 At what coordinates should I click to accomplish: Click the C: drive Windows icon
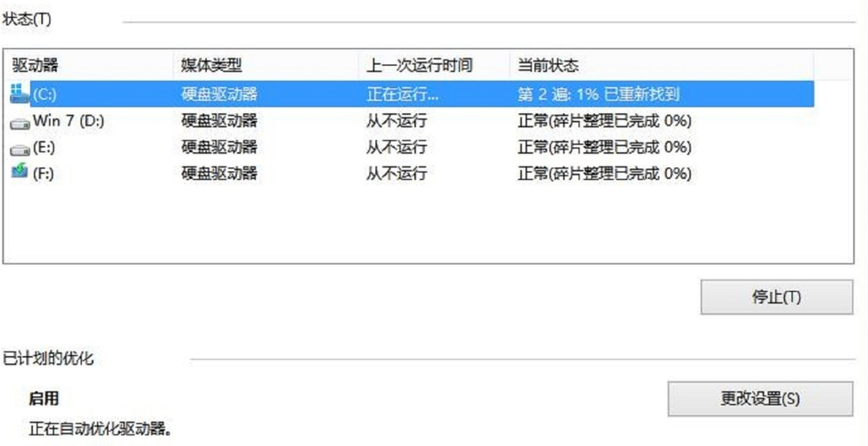pyautogui.click(x=20, y=93)
